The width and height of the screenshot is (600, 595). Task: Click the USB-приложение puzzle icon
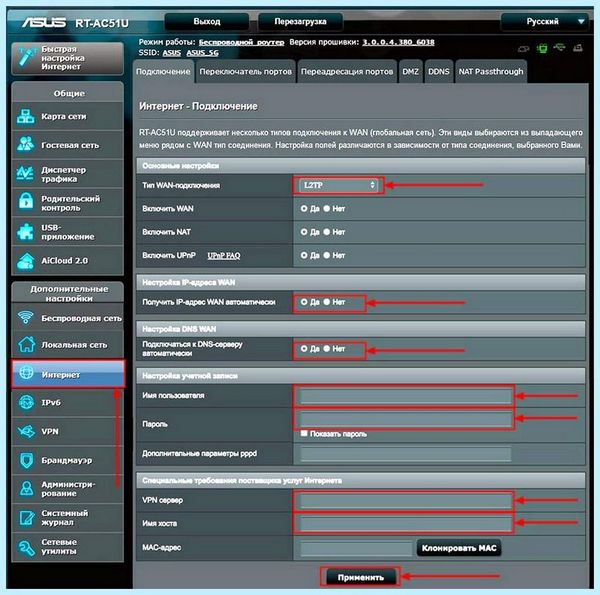pos(26,231)
